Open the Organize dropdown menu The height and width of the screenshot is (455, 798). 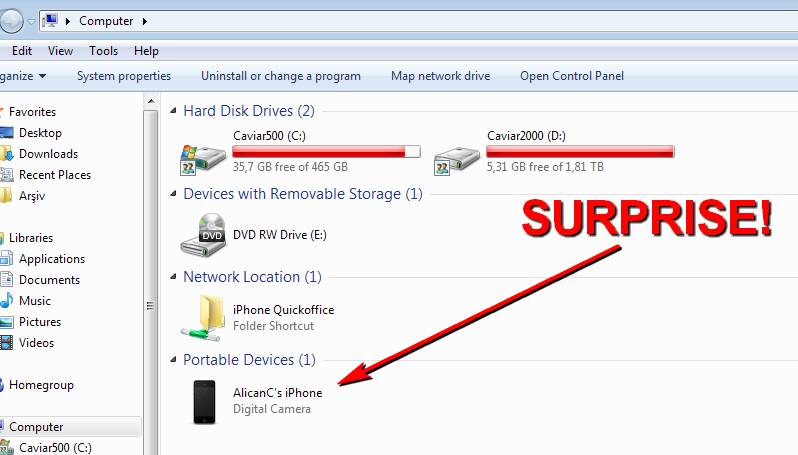pyautogui.click(x=23, y=76)
